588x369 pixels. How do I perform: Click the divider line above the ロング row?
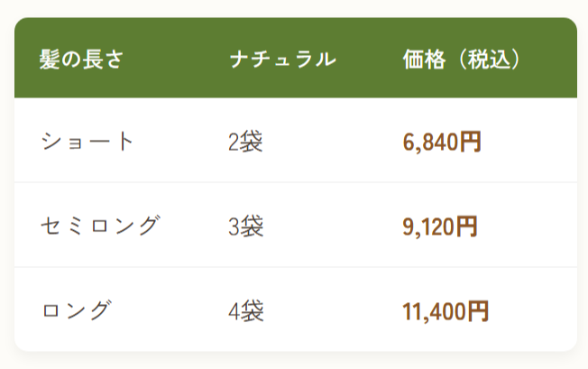pyautogui.click(x=296, y=267)
